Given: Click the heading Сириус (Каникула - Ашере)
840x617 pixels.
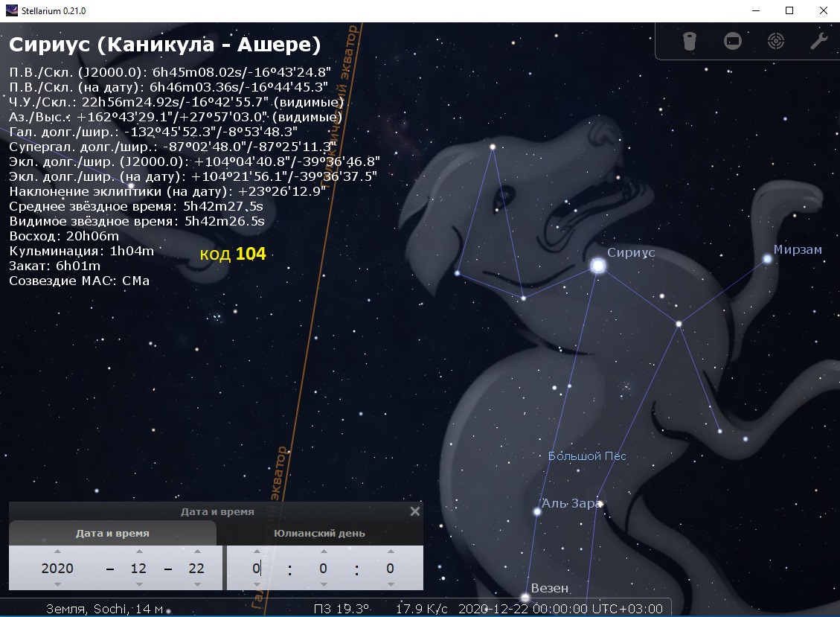Looking at the screenshot, I should (165, 44).
